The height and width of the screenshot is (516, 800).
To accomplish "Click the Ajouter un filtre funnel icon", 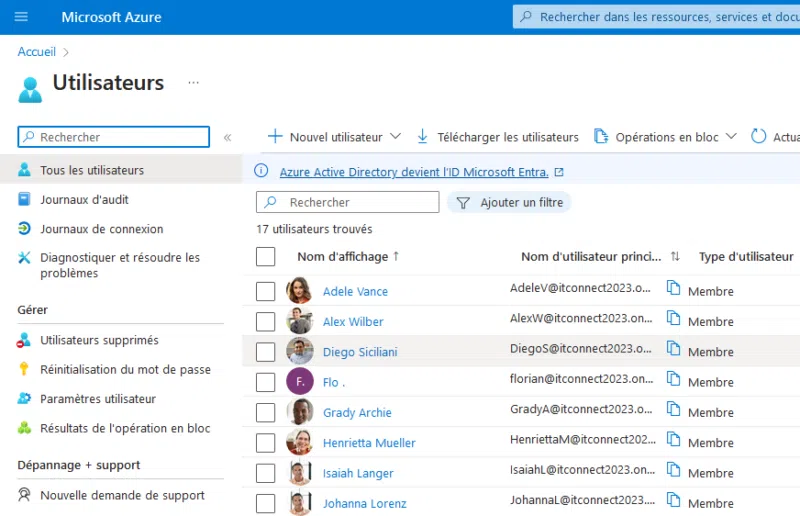I will [463, 202].
